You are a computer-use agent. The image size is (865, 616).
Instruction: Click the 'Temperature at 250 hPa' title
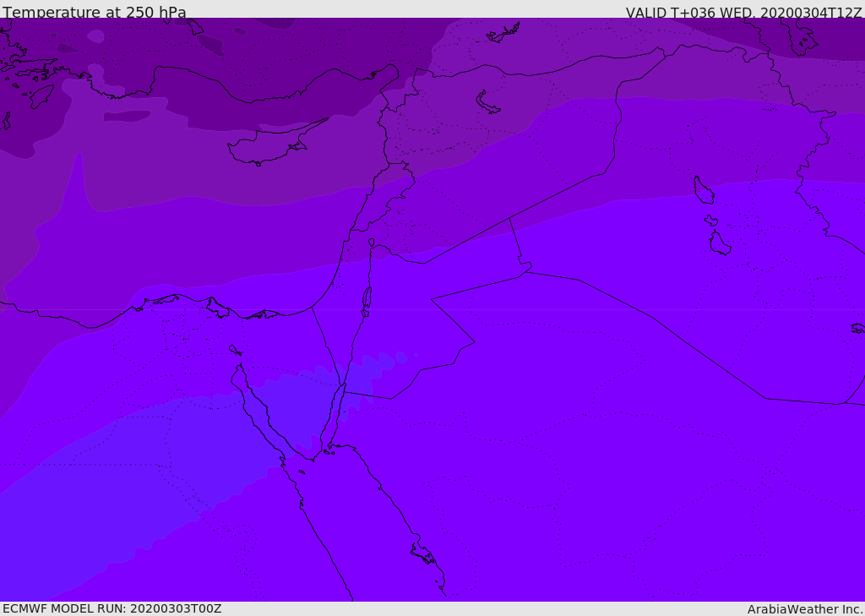(95, 12)
